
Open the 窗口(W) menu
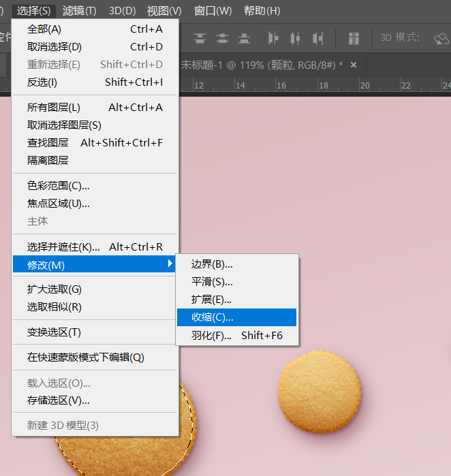pyautogui.click(x=213, y=11)
